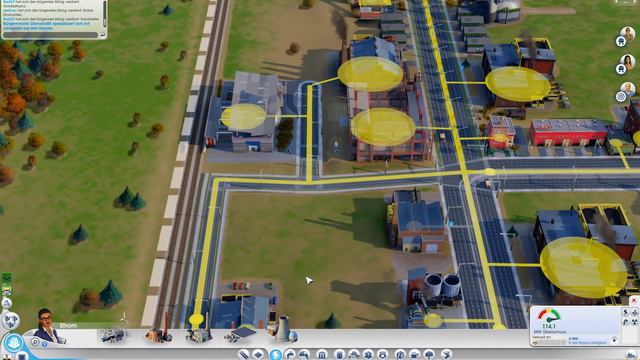Open the Health service menu
Viewport: 640px width, 360px height.
368,355
